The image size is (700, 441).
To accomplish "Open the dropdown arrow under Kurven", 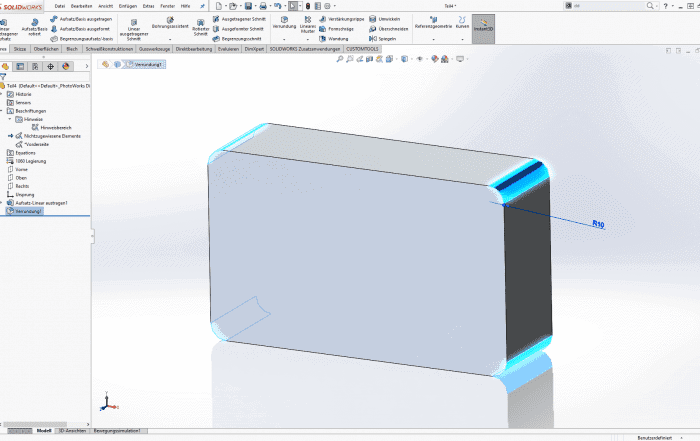I will point(462,39).
